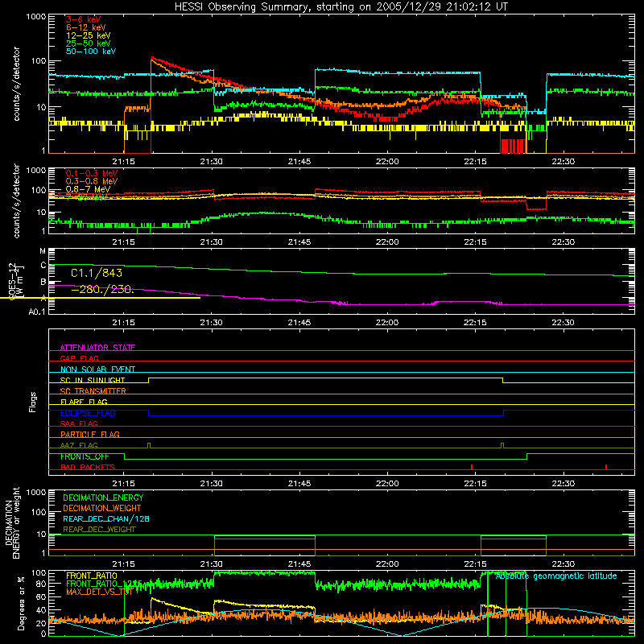Viewport: 644px width, 644px height.
Task: Click the DECIMATION_WEIGHT legend label
Action: tap(102, 509)
